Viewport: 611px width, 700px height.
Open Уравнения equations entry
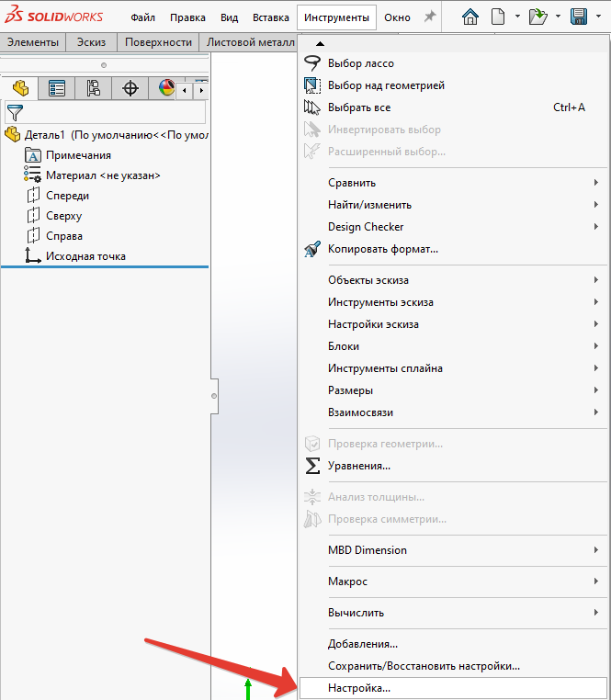pyautogui.click(x=453, y=466)
